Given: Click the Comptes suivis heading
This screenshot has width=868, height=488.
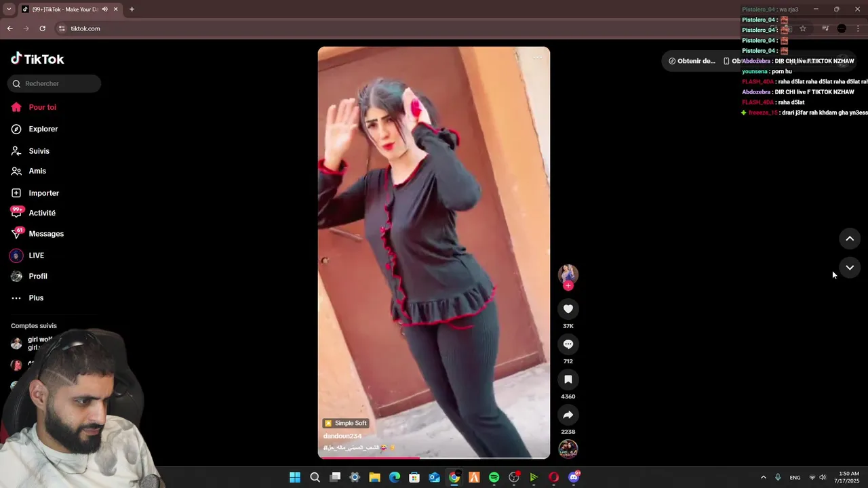Looking at the screenshot, I should pyautogui.click(x=34, y=326).
